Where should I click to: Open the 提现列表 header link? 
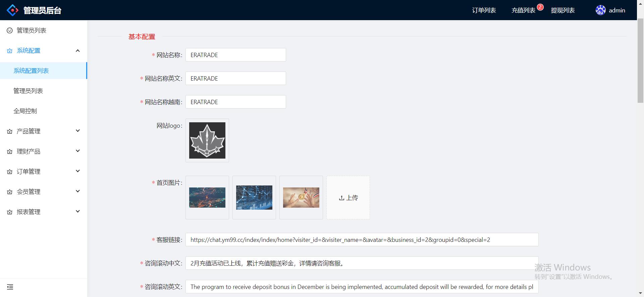click(563, 10)
